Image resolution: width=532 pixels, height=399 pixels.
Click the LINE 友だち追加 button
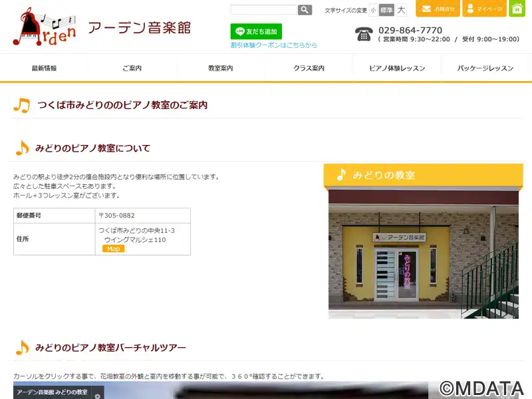(x=256, y=31)
